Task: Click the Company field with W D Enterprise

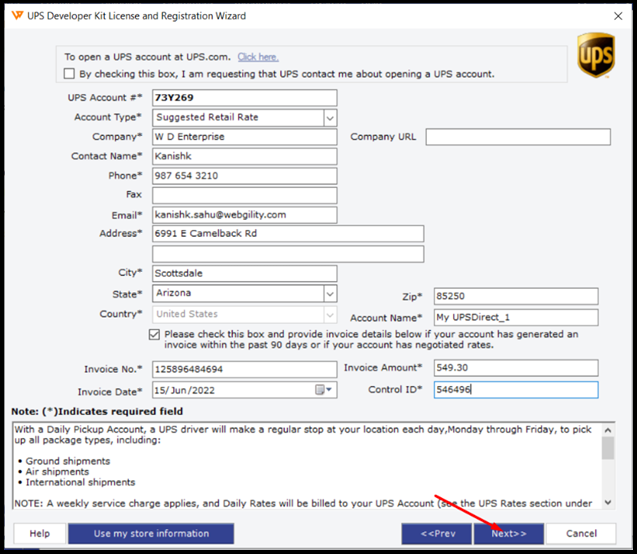Action: (x=245, y=137)
